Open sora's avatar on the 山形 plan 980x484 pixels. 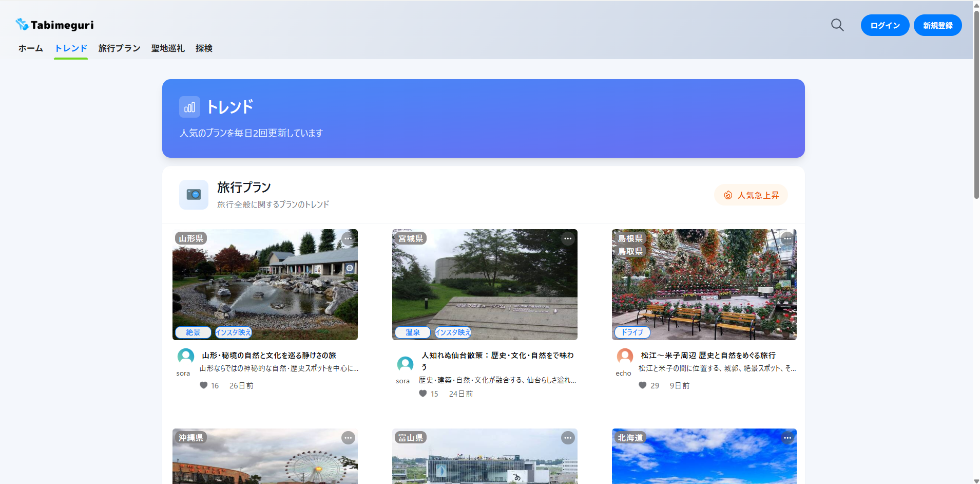[185, 356]
